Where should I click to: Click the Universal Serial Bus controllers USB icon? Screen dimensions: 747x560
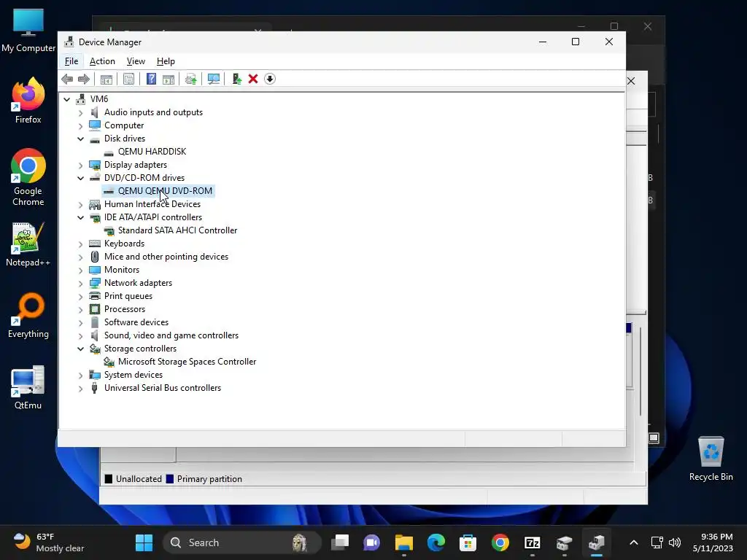[x=95, y=388]
